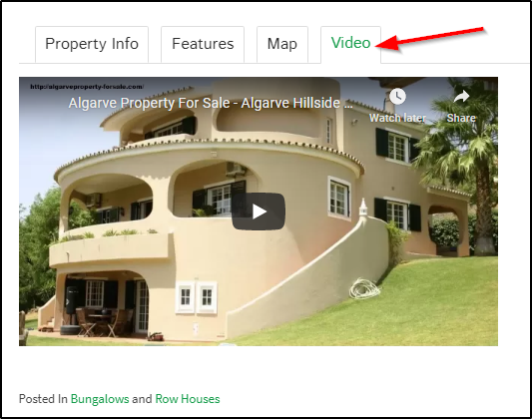Follow the Bungalows category link
This screenshot has height=419, width=532.
click(x=100, y=399)
